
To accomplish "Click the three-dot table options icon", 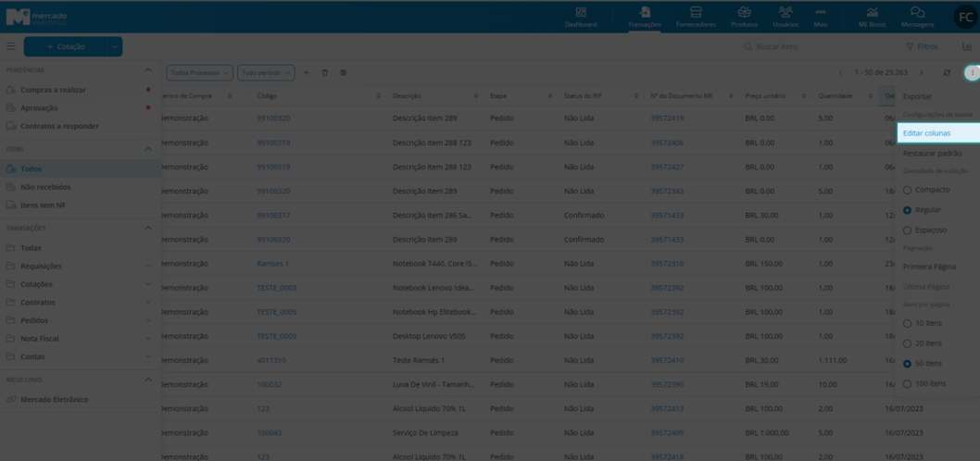I will tap(972, 73).
